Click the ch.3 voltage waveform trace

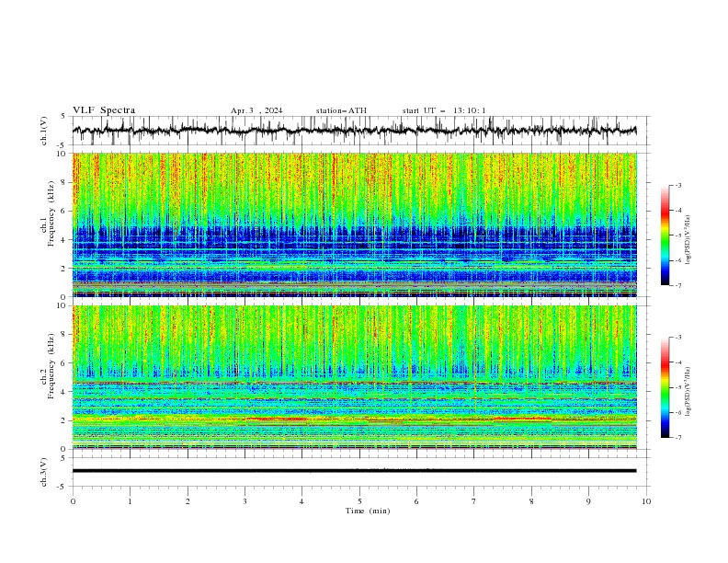354,471
